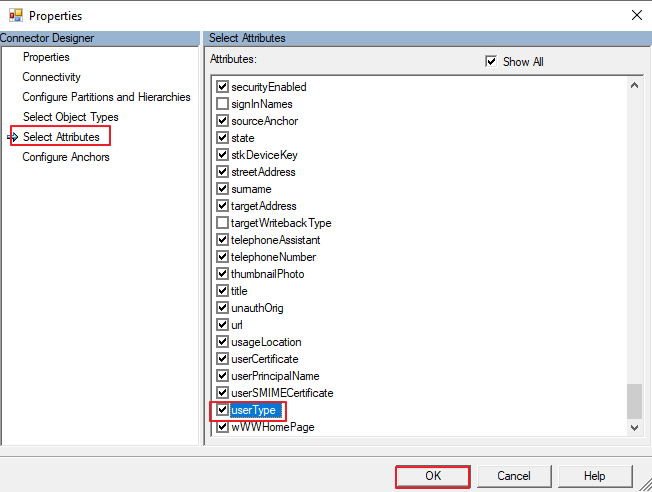Open the Connectivity page
This screenshot has height=492, width=652.
point(52,77)
